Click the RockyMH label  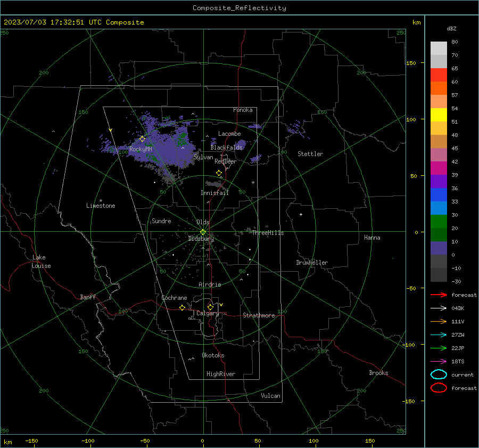click(141, 149)
